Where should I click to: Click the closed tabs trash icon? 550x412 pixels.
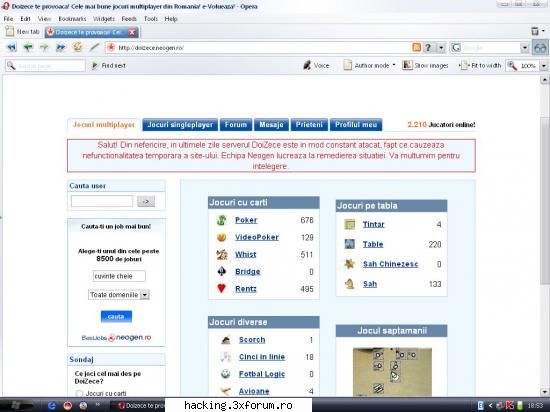[x=535, y=31]
